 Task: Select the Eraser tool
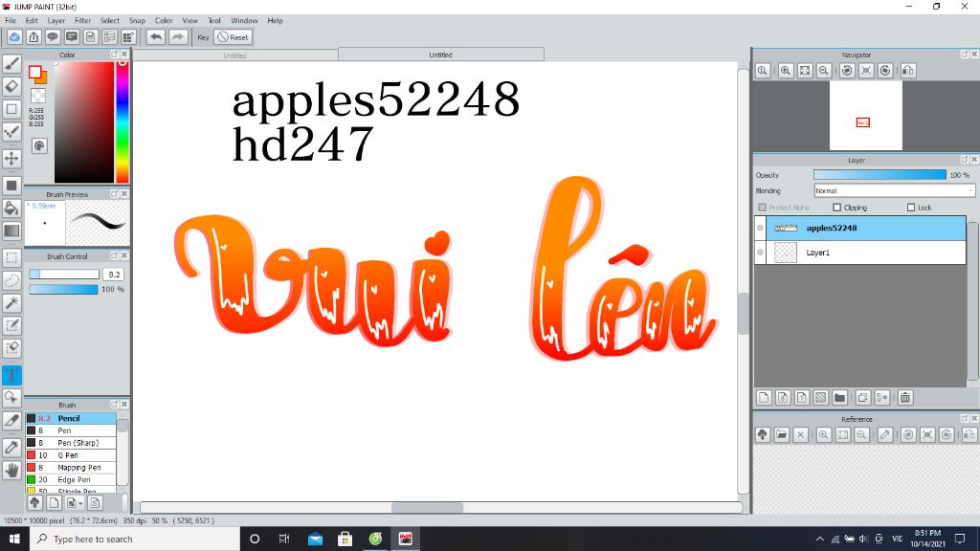coord(11,86)
